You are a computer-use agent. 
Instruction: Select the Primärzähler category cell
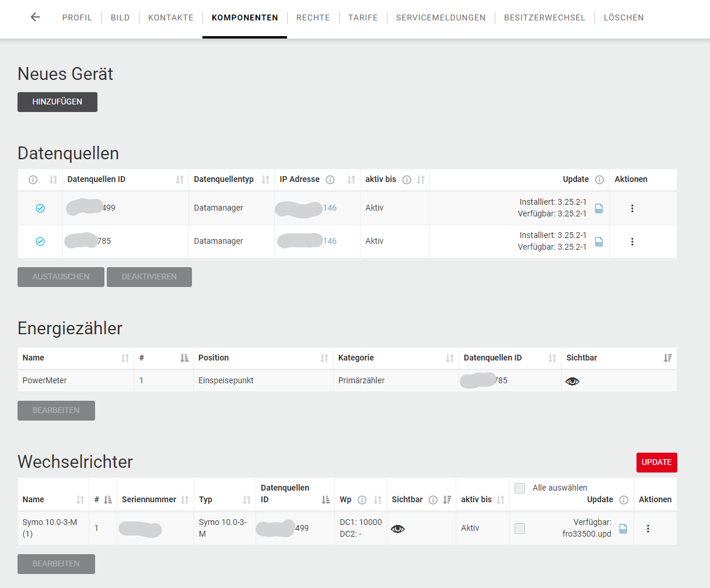tap(396, 380)
